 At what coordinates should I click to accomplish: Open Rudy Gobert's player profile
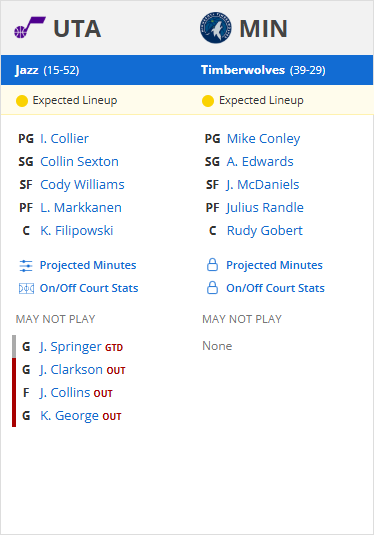click(265, 231)
